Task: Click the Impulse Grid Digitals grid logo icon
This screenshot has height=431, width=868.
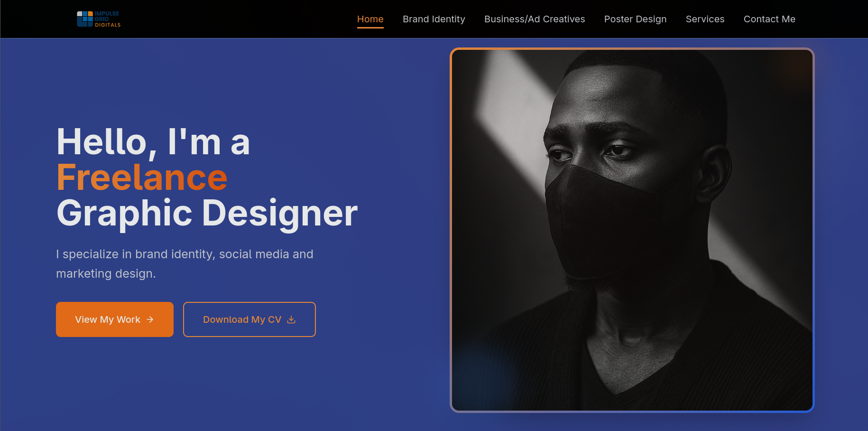Action: tap(85, 19)
